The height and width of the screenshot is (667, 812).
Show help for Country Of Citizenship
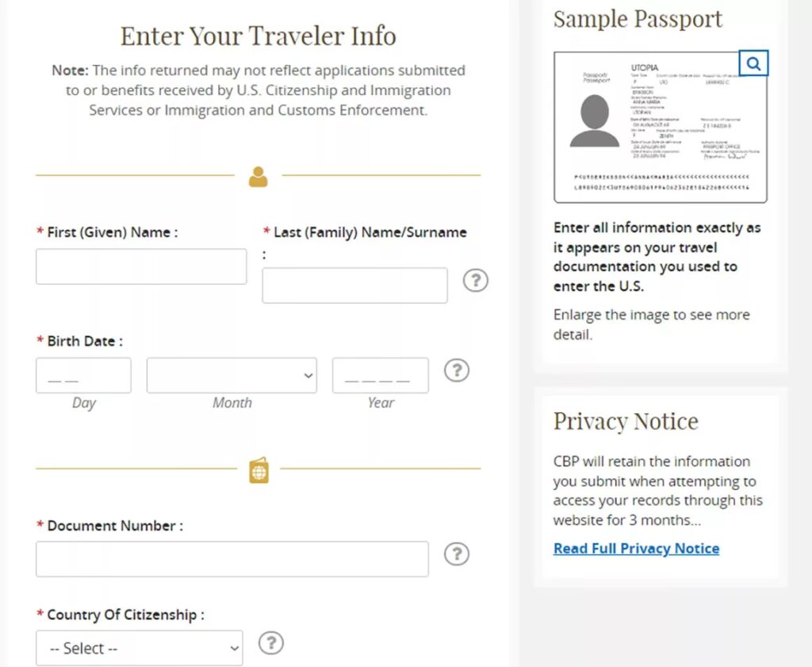click(x=271, y=642)
